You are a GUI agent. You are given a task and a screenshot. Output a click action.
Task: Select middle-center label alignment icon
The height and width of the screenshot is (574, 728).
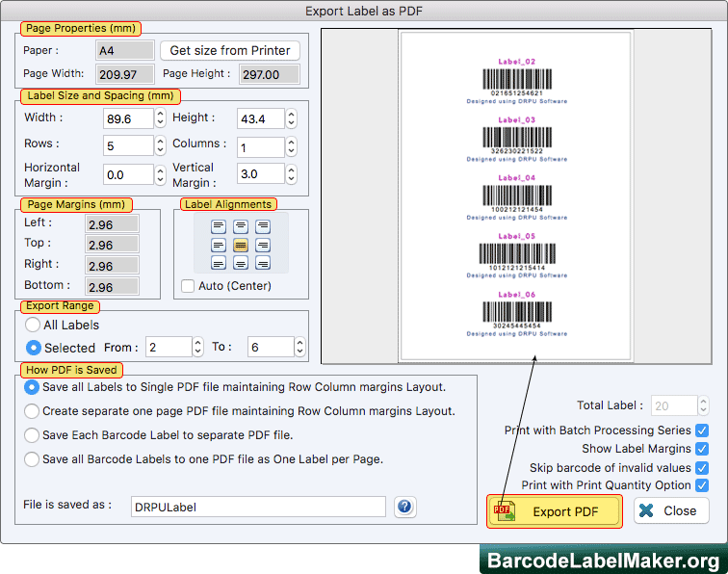click(241, 245)
